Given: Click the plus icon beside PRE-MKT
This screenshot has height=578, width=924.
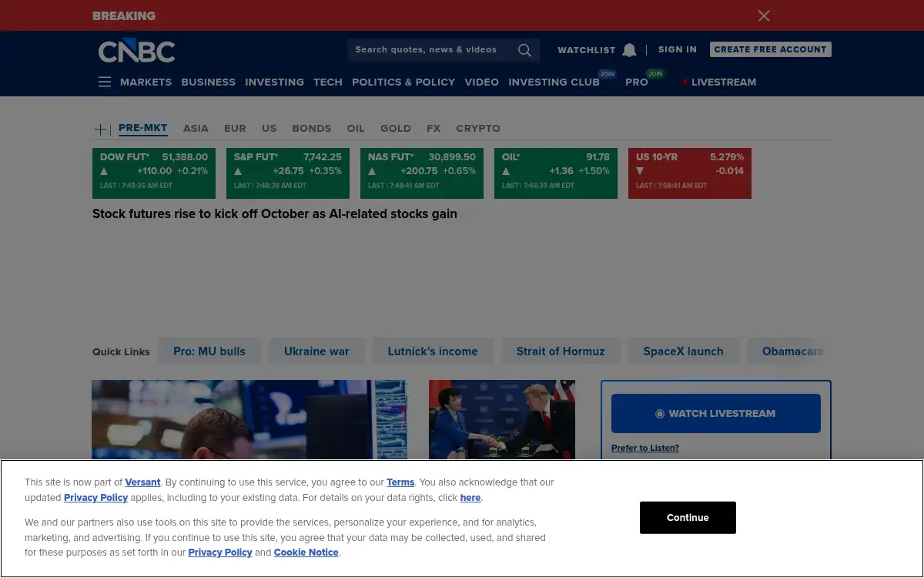Looking at the screenshot, I should pos(102,129).
